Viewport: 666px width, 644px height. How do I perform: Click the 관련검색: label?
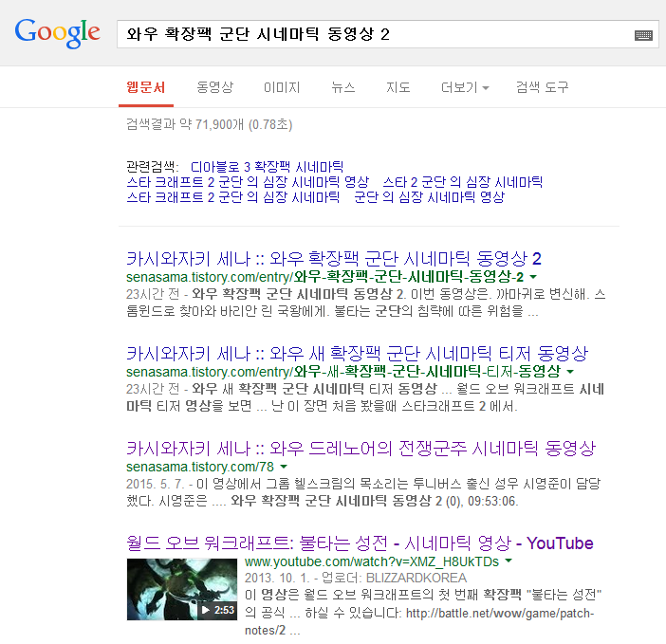coord(153,166)
